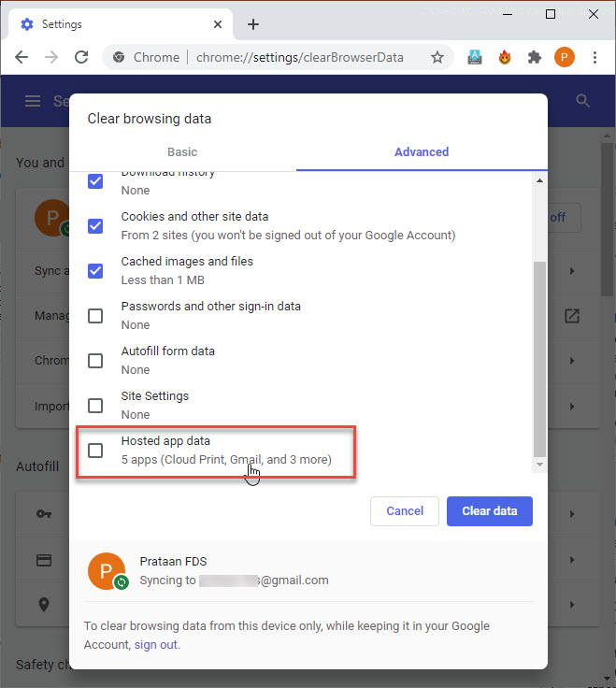Click the Turn off sync button behind dialog
Screen dimensions: 616x688
coord(564,218)
